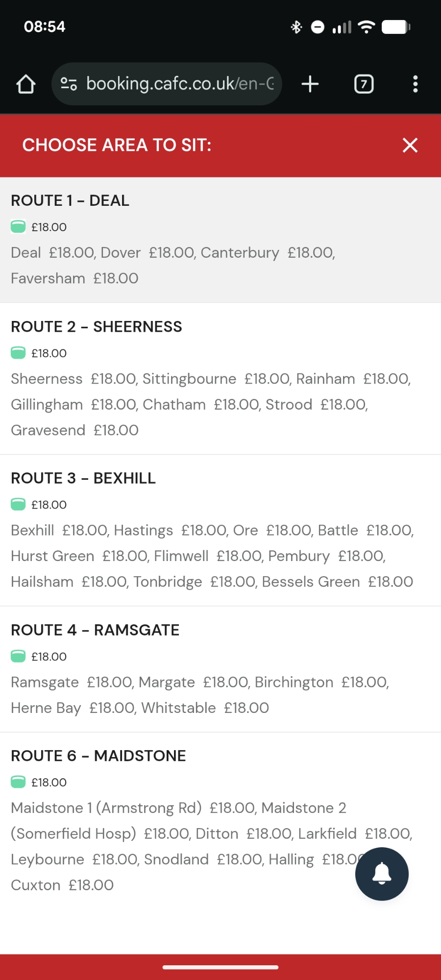Screen dimensions: 441x980
Task: Tap the Bluetooth status icon
Action: click(296, 27)
